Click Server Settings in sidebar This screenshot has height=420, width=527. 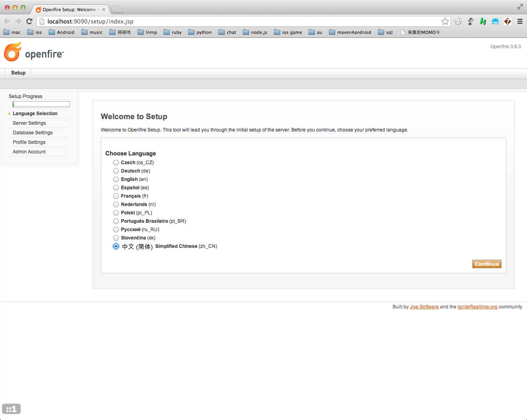[29, 123]
